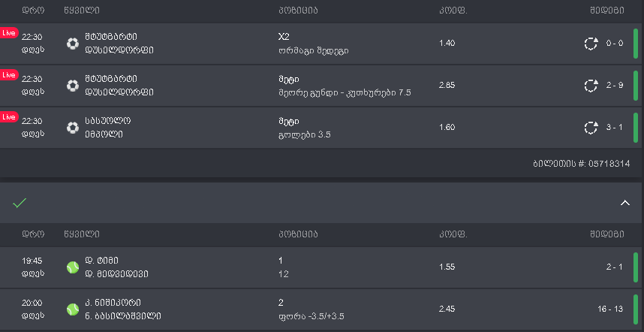Collapse the won ticket with the chevron arrow
Image resolution: width=644 pixels, height=332 pixels.
point(624,203)
